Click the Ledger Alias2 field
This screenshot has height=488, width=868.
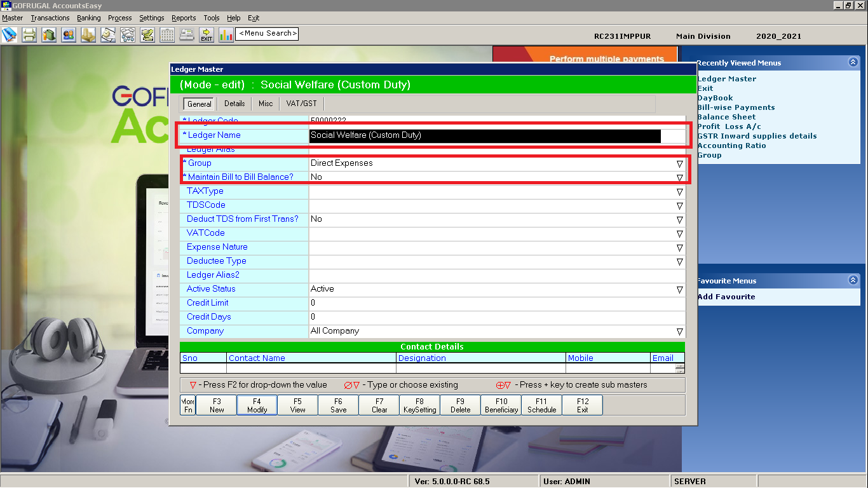pyautogui.click(x=497, y=275)
